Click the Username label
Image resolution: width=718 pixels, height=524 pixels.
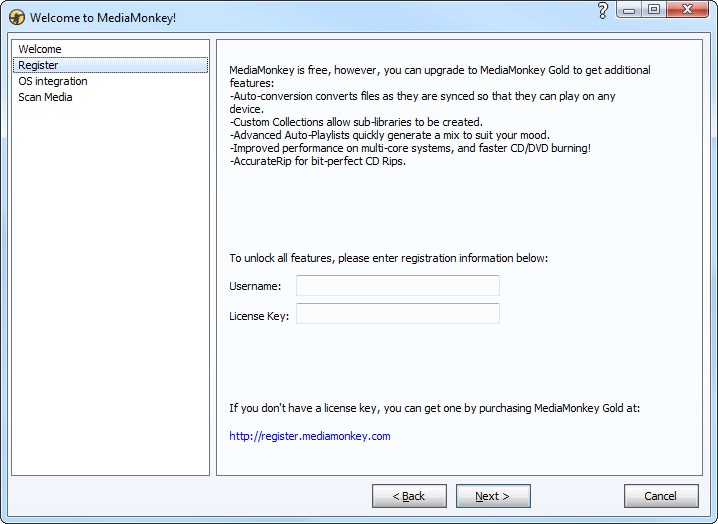(255, 286)
